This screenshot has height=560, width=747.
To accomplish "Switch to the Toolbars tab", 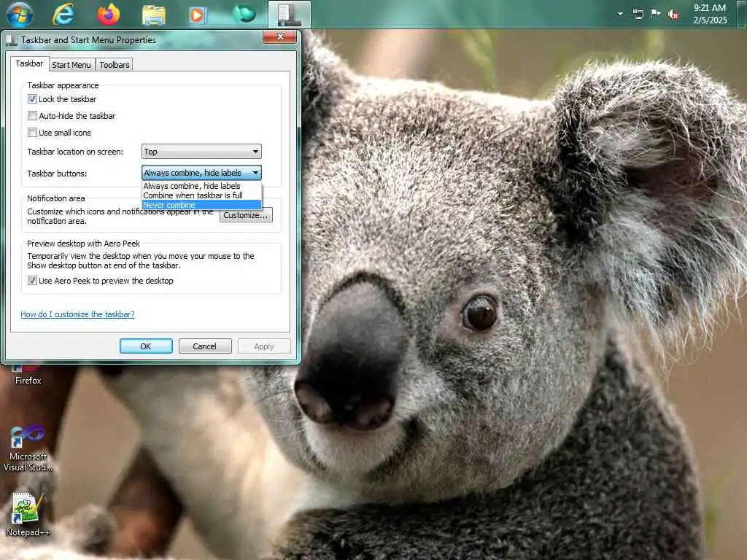I will (x=115, y=65).
